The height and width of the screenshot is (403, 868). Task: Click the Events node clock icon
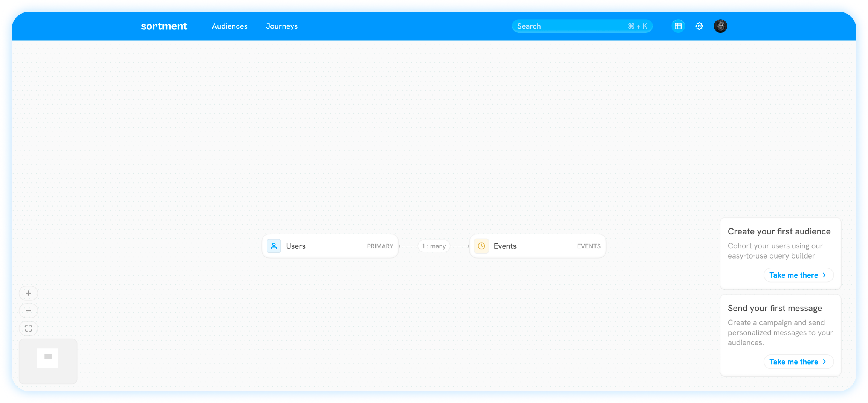click(x=481, y=246)
